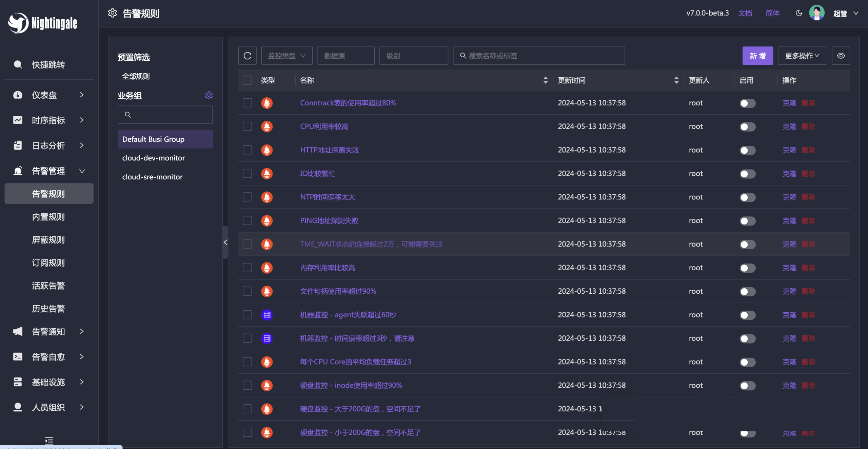Click the Nightingale logo
868x449 pixels.
[43, 23]
